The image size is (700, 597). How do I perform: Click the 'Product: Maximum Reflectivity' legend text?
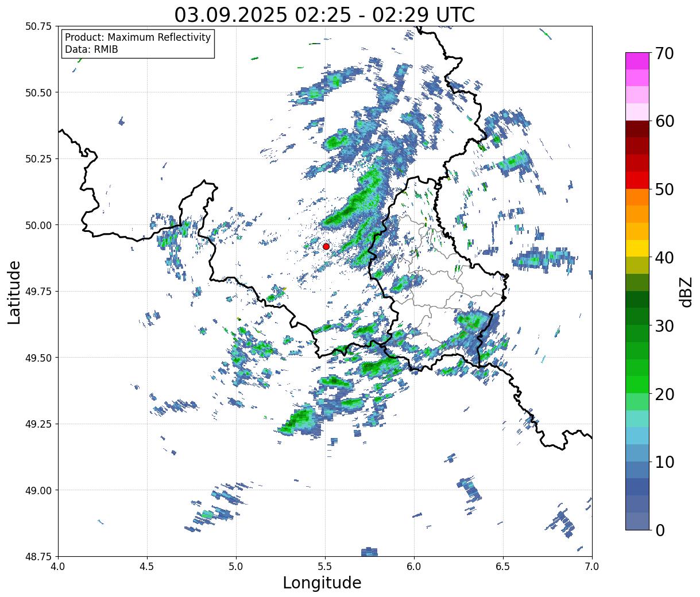[138, 37]
